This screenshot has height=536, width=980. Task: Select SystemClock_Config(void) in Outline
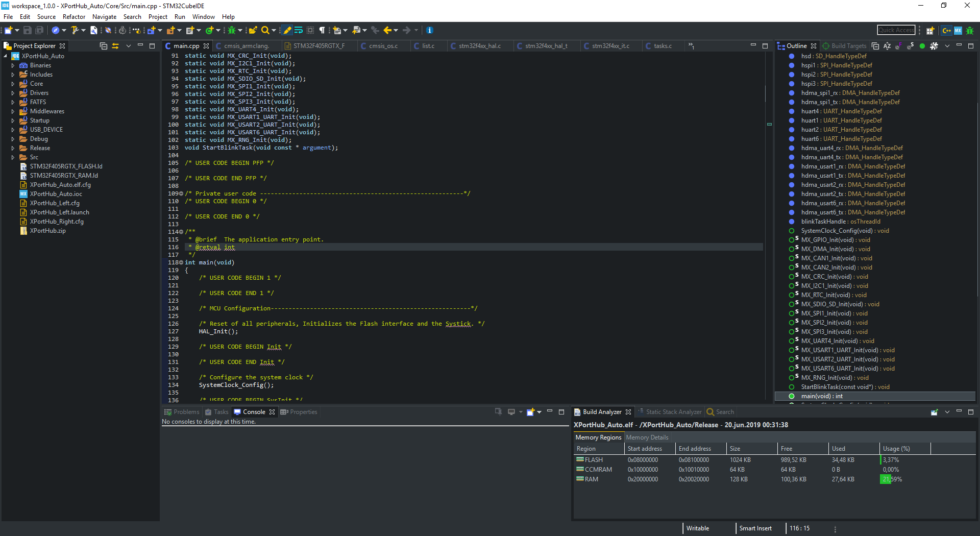tap(845, 231)
